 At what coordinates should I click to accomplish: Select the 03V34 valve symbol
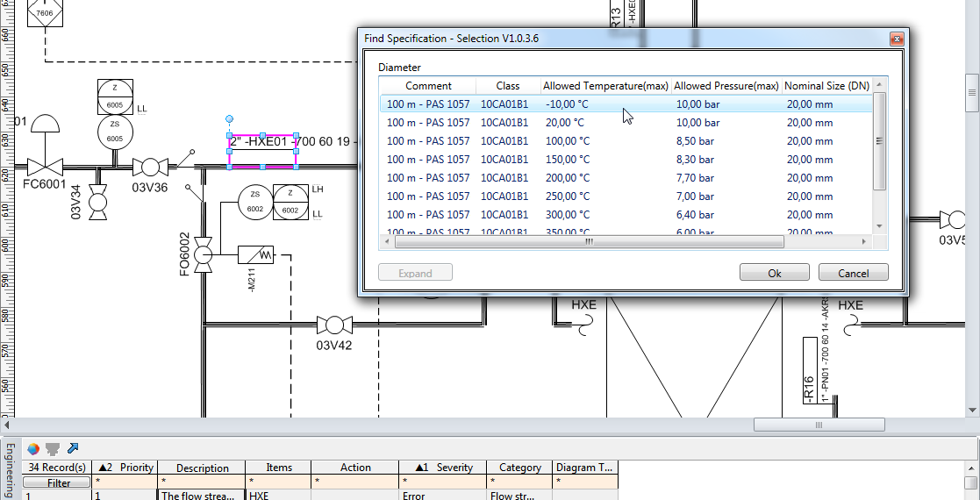click(98, 201)
